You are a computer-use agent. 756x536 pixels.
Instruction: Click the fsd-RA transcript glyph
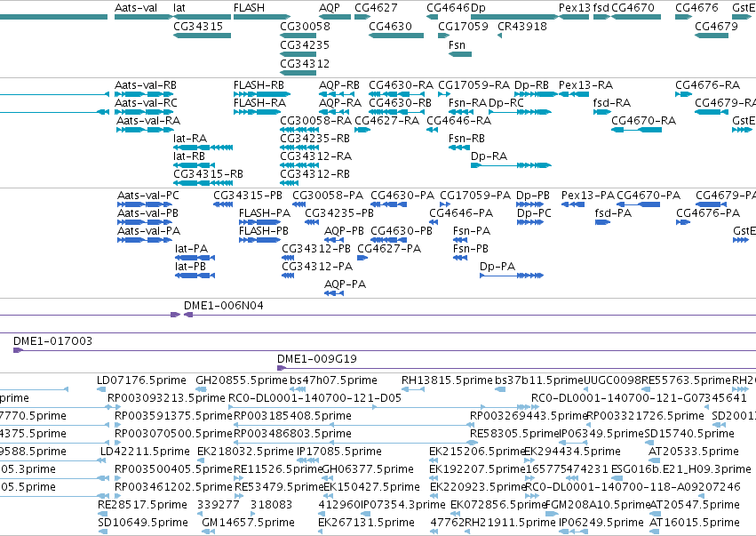click(x=602, y=112)
